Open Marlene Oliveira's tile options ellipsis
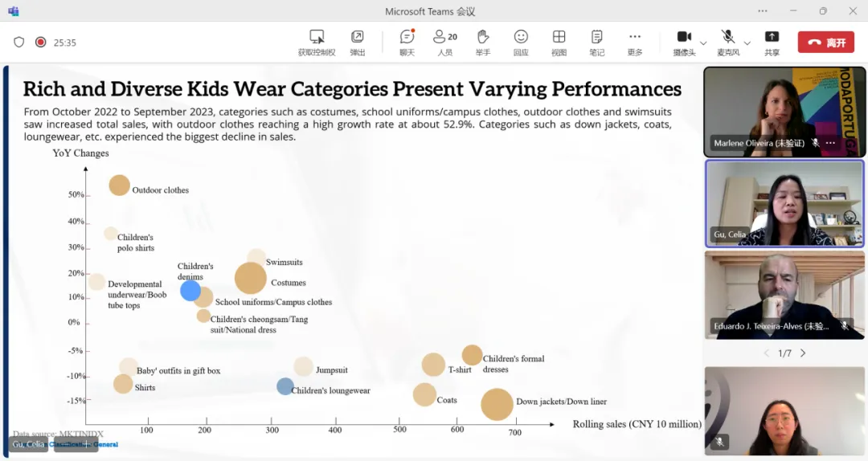868x461 pixels. pos(830,143)
